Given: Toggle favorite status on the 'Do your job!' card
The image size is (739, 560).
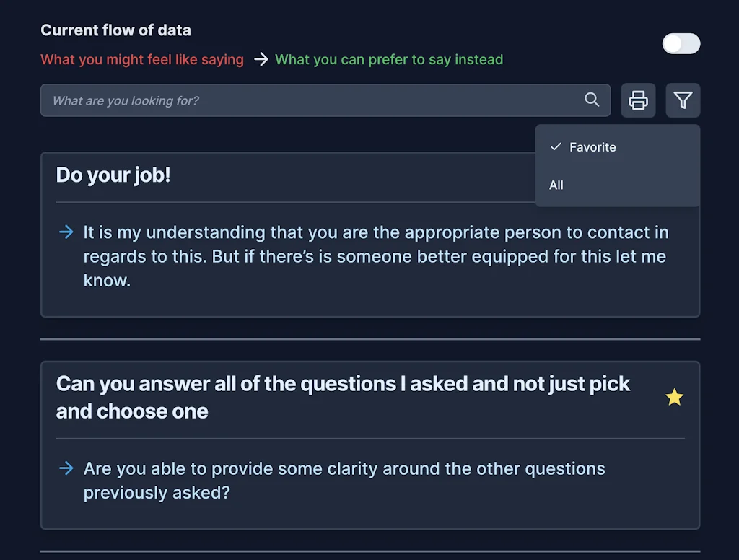Looking at the screenshot, I should pyautogui.click(x=674, y=175).
